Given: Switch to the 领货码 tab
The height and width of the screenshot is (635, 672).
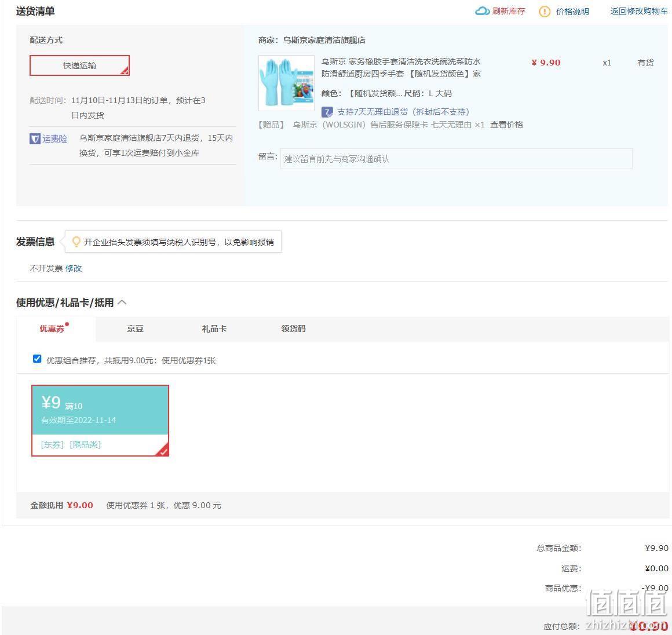Looking at the screenshot, I should pos(293,329).
